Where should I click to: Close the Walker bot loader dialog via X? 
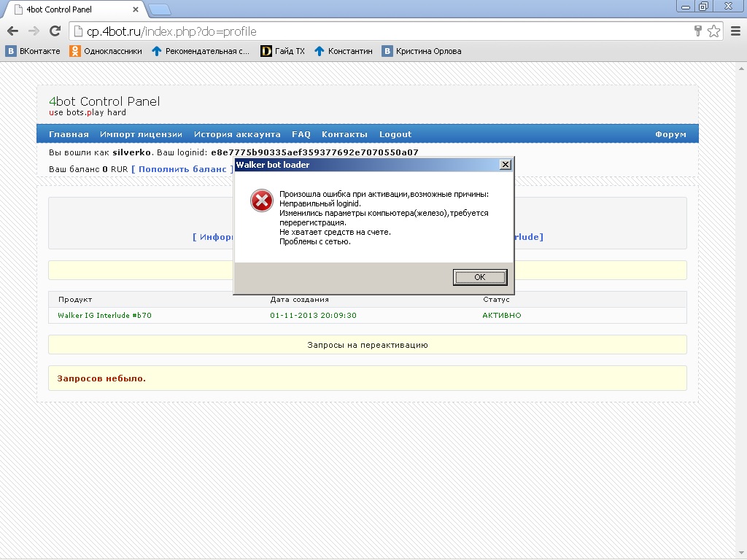click(x=505, y=165)
